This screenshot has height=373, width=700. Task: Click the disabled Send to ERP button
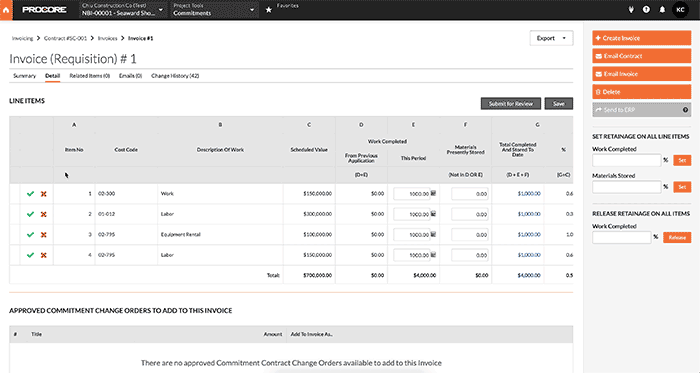click(x=642, y=110)
